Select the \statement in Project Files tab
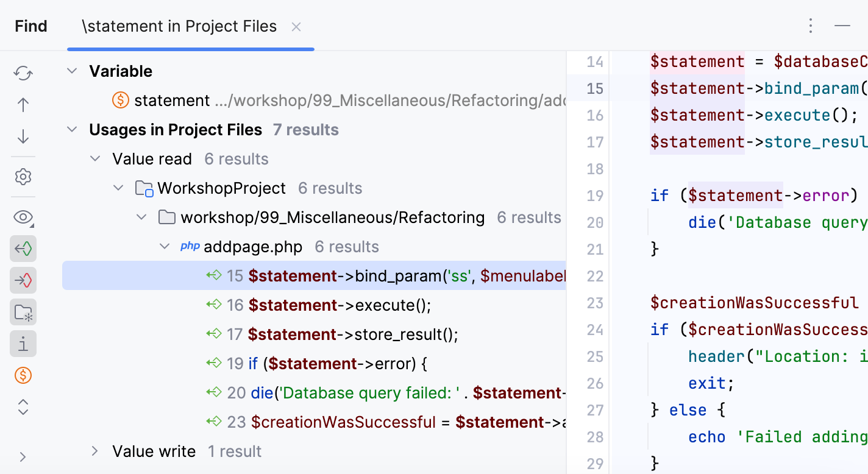 pyautogui.click(x=179, y=26)
